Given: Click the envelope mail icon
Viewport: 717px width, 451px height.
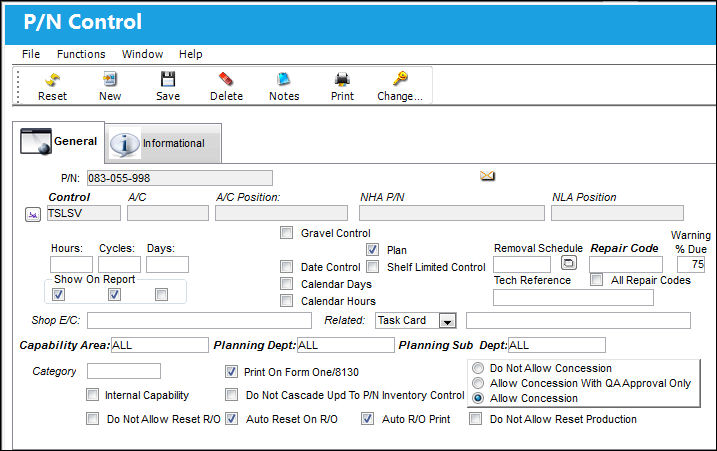Looking at the screenshot, I should [x=487, y=176].
